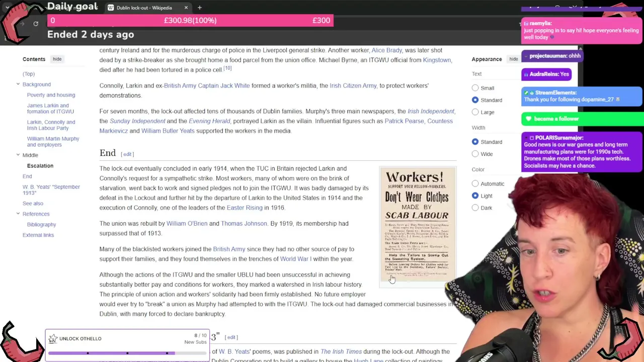The image size is (644, 362).
Task: Go to W. B. Yeats' "September 1913" in Contents
Action: (x=51, y=190)
